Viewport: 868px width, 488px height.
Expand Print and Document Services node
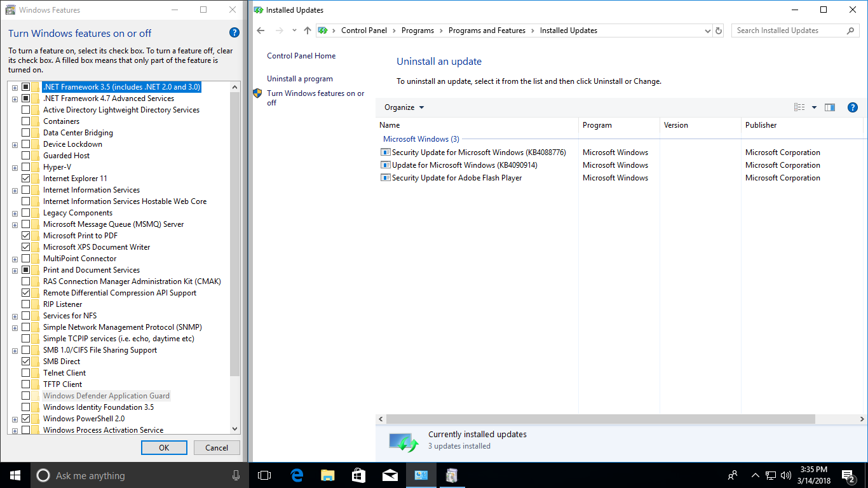coord(15,270)
